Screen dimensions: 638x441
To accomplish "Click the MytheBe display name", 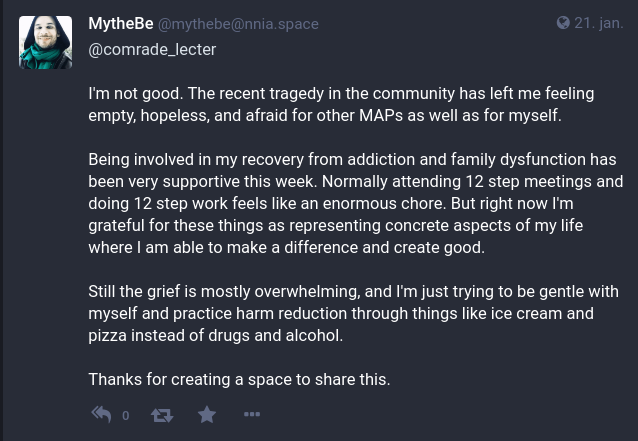I will [x=120, y=23].
